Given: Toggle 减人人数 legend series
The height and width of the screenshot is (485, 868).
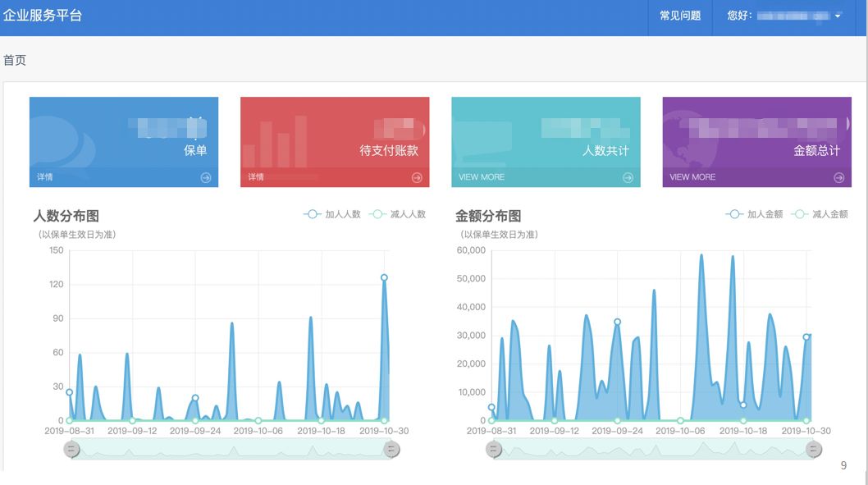Looking at the screenshot, I should (398, 214).
